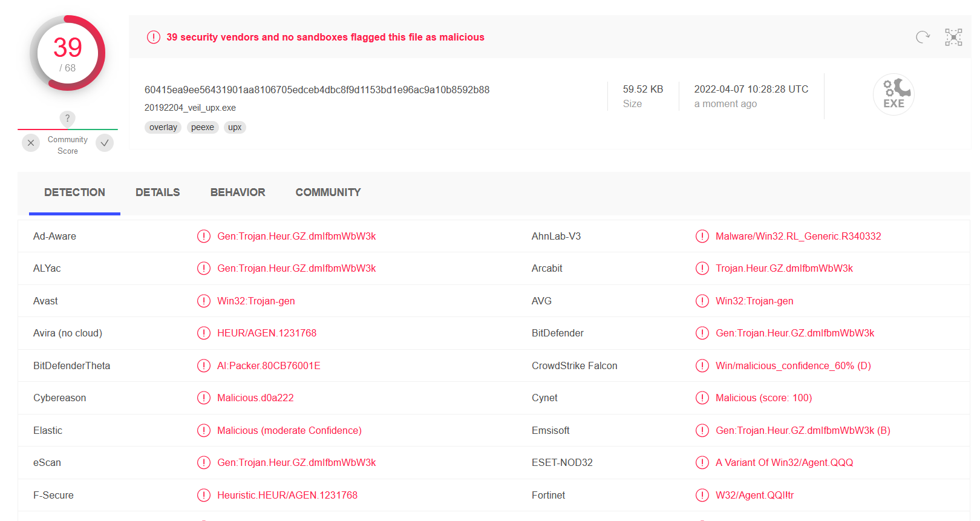Viewport: 980px width, 521px height.
Task: Click the reanalyze file refresh icon
Action: tap(923, 38)
